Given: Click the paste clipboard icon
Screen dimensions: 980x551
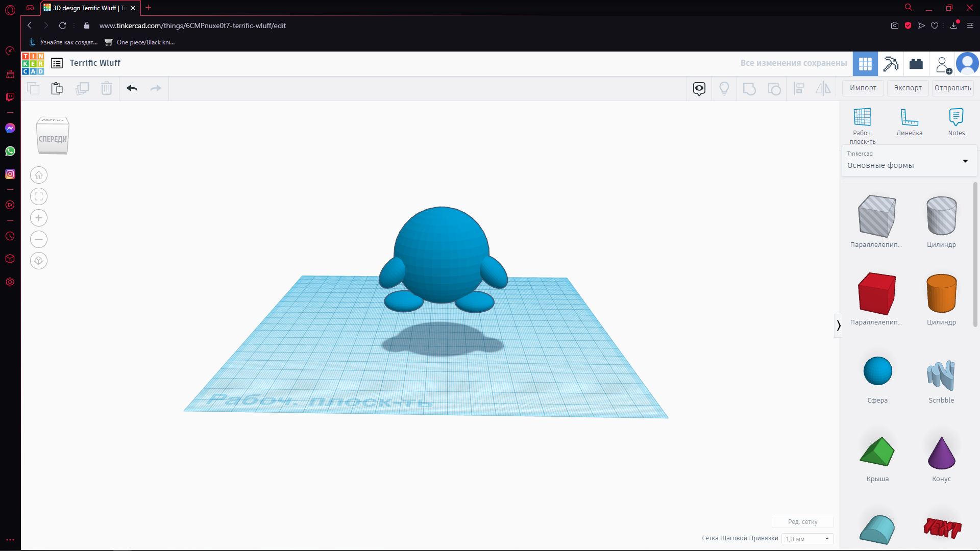Looking at the screenshot, I should [57, 88].
